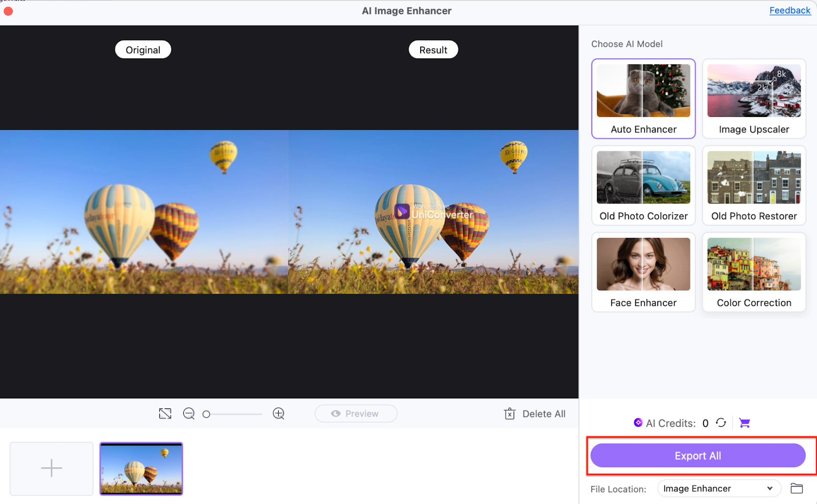The width and height of the screenshot is (817, 504).
Task: Refresh the AI Credits count
Action: tap(721, 423)
